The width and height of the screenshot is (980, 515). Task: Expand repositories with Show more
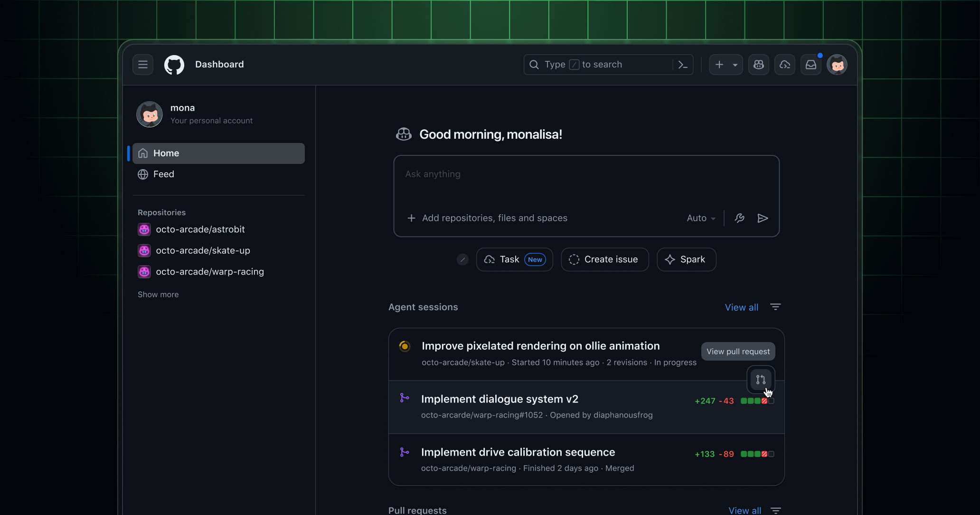click(158, 295)
